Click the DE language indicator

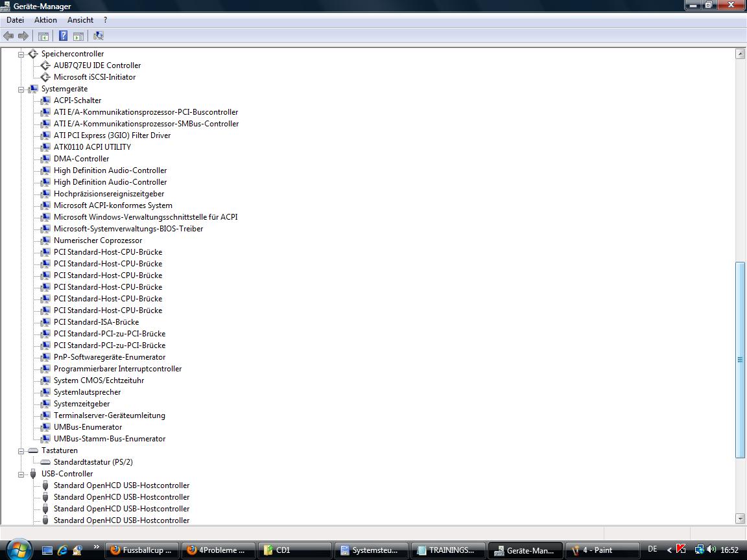pos(653,550)
